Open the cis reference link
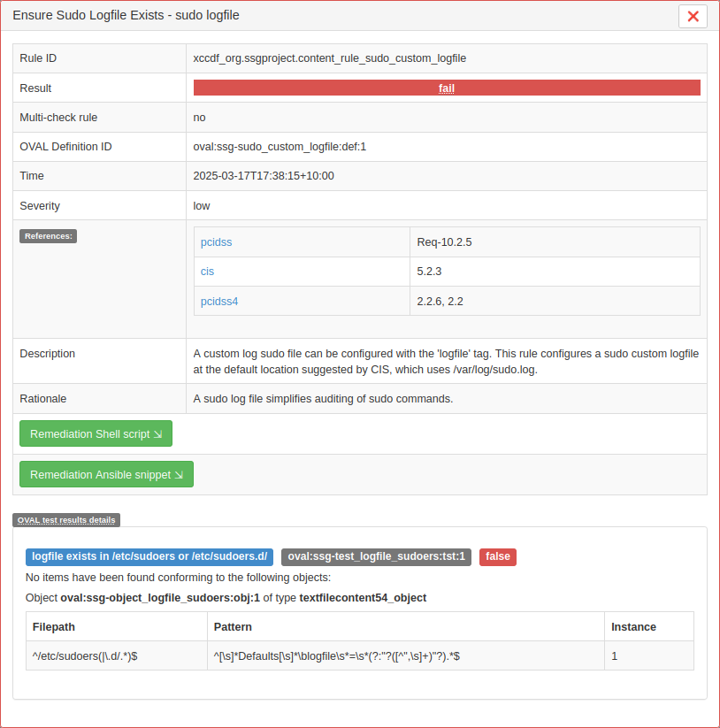This screenshot has height=728, width=720. click(207, 272)
